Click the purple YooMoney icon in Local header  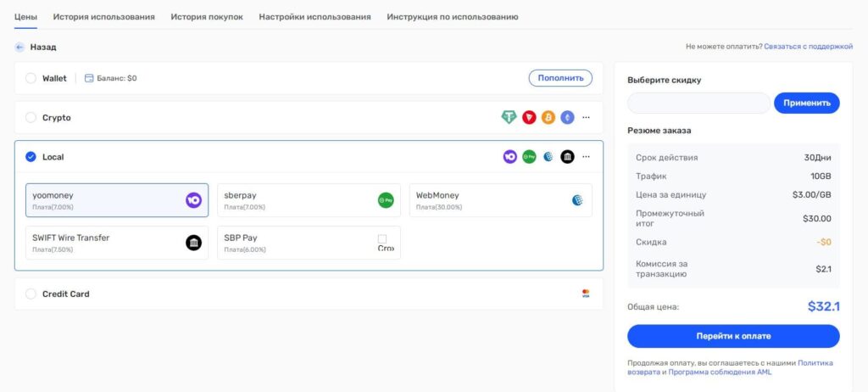(509, 157)
